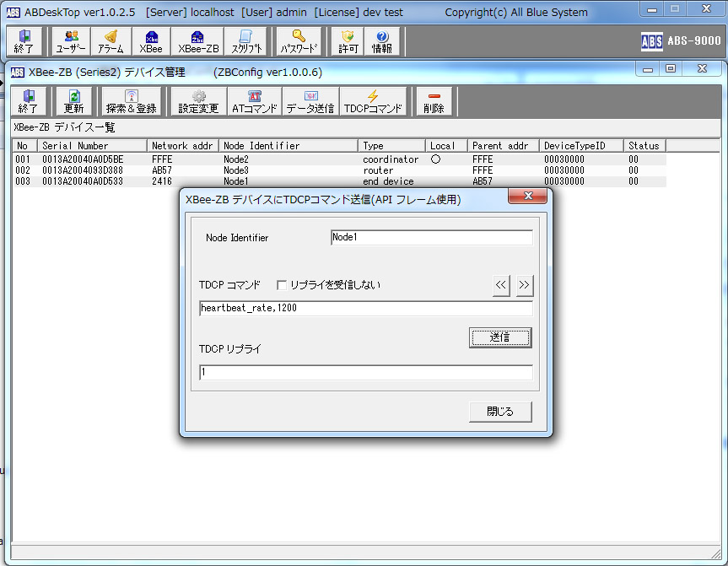The height and width of the screenshot is (566, 728).
Task: Sort by the No column header
Action: [x=24, y=146]
